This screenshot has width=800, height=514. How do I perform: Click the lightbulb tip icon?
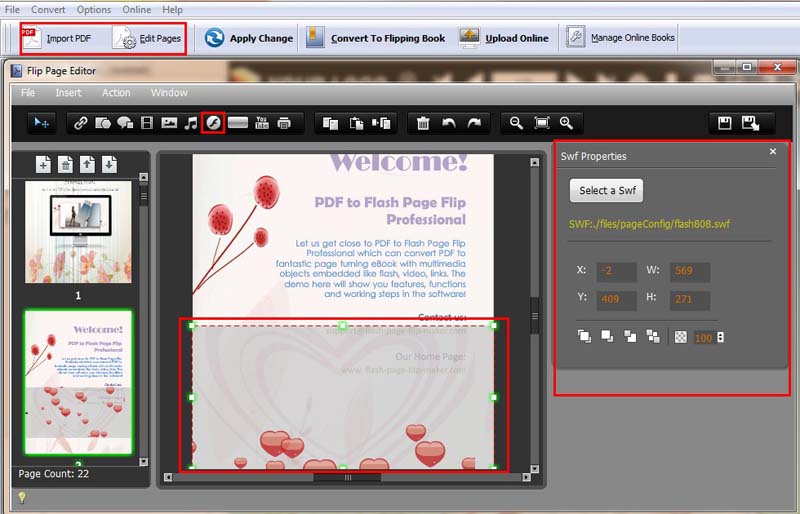22,497
